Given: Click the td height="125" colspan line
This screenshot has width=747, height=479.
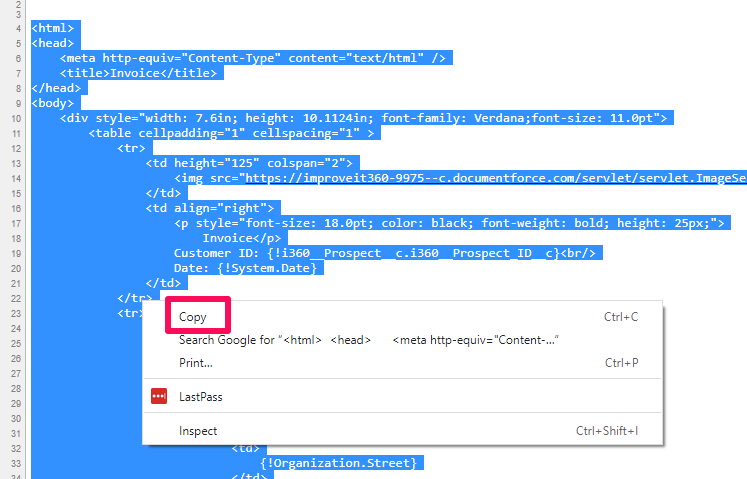Looking at the screenshot, I should point(249,163).
